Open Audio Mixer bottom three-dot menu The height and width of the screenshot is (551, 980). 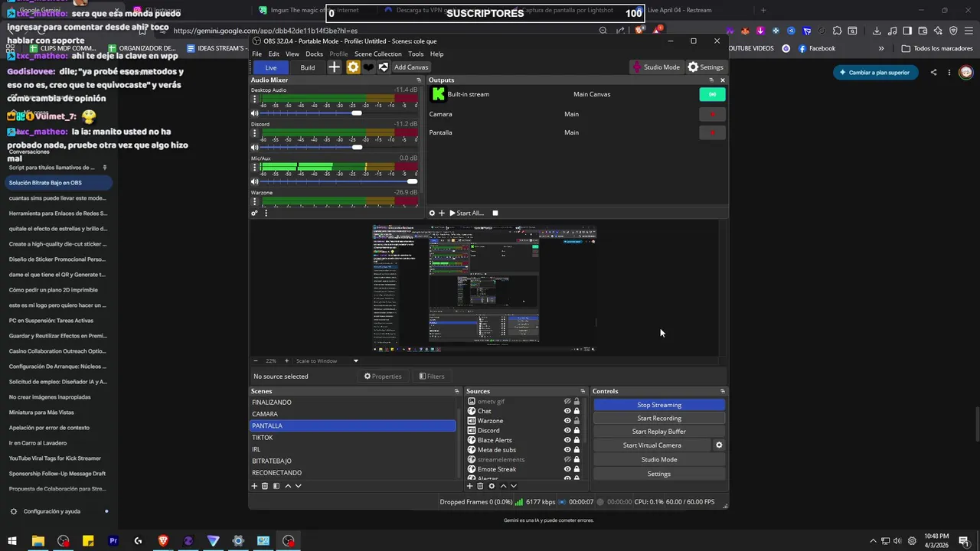pyautogui.click(x=266, y=213)
